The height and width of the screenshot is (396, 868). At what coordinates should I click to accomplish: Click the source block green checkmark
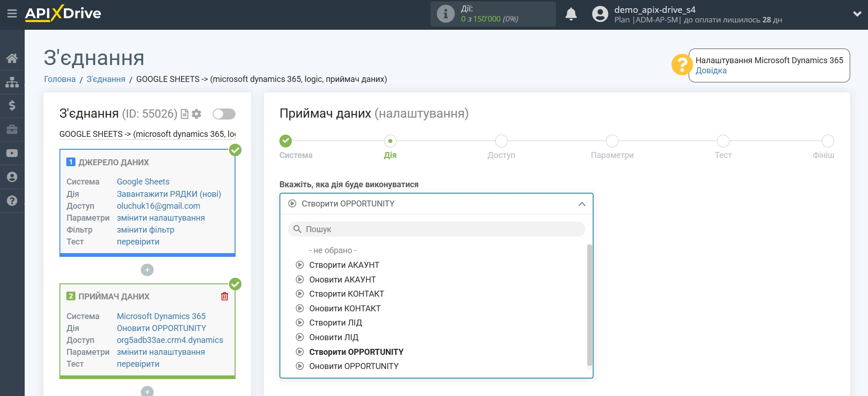pyautogui.click(x=236, y=150)
